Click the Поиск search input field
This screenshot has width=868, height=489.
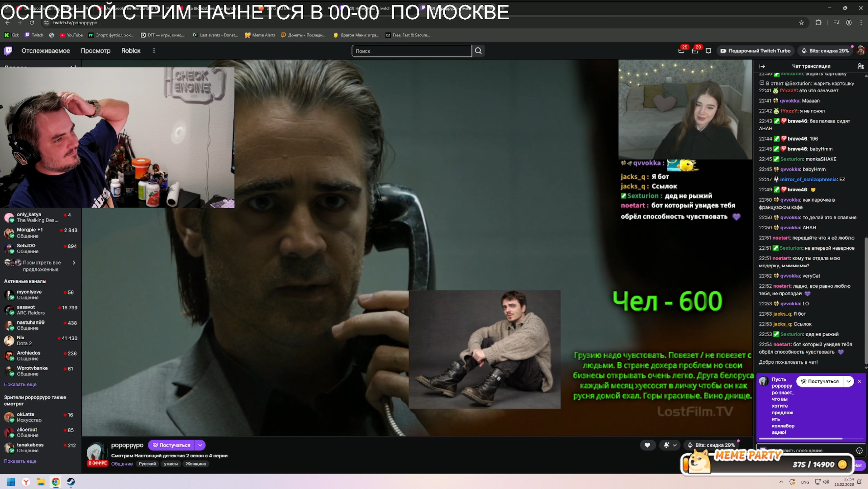pyautogui.click(x=411, y=50)
